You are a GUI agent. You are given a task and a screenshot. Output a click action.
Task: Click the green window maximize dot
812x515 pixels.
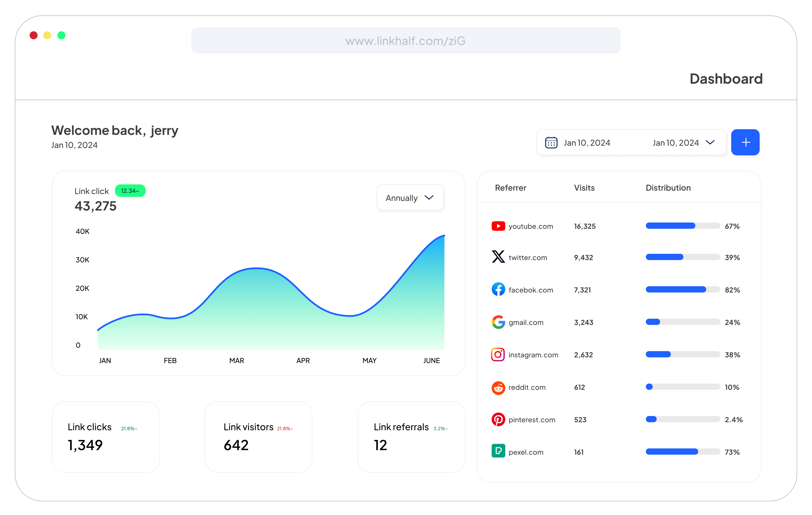61,35
